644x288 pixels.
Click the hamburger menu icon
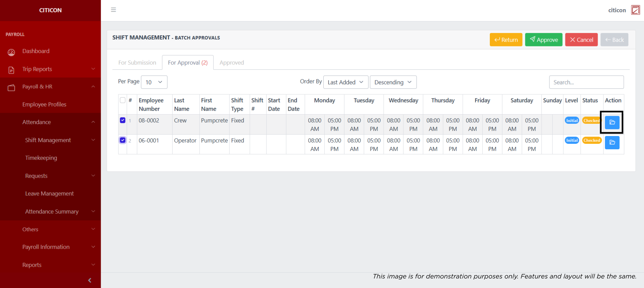(113, 10)
